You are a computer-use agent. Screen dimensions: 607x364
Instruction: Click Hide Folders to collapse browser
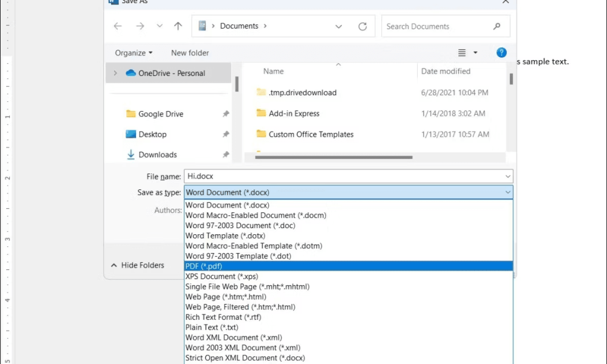tap(137, 265)
